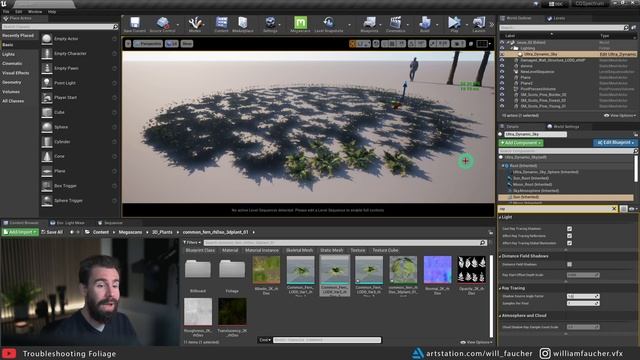This screenshot has width=640, height=360.
Task: Hide the NewLevelSequence actor in outliner
Action: (502, 71)
